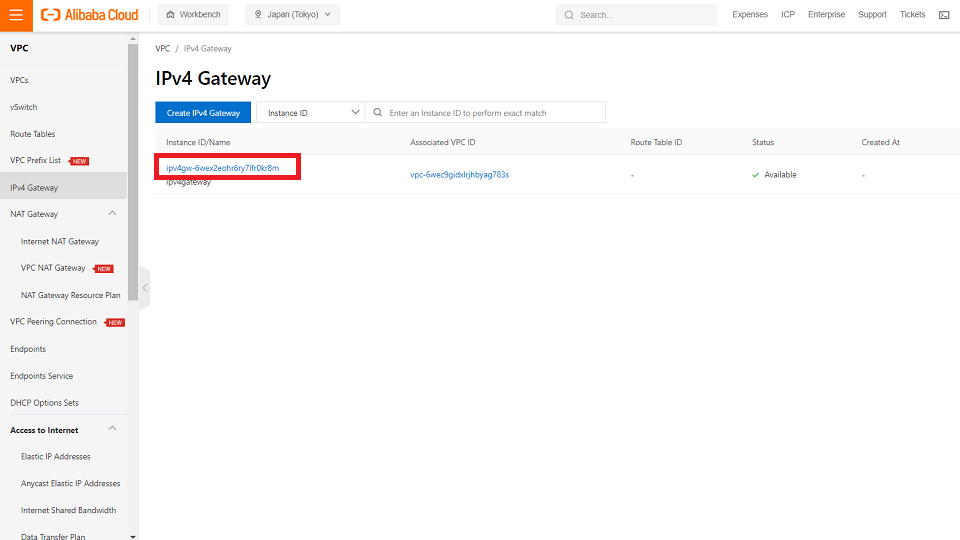
Task: Open the Japan (Tokyo) region dropdown
Action: (292, 15)
